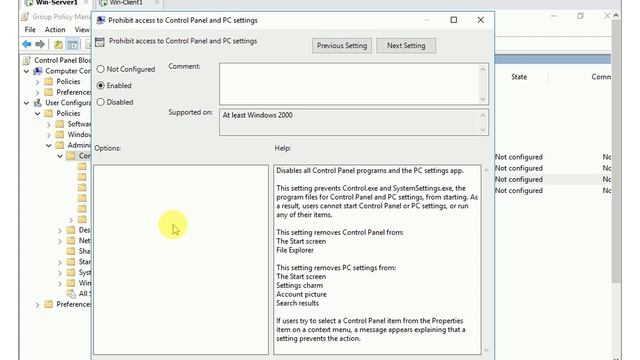Open the Action menu
The width and height of the screenshot is (640, 360).
point(55,29)
